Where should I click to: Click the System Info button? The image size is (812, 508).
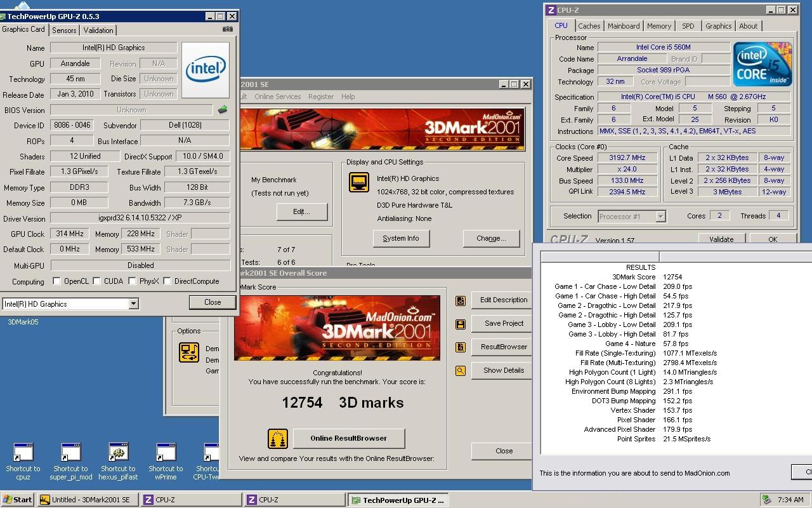[401, 239]
